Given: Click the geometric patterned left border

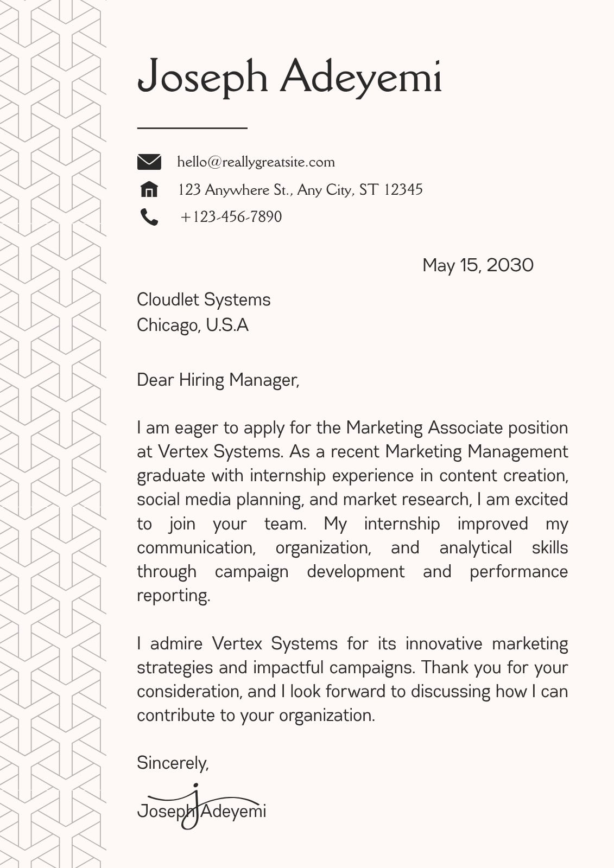Looking at the screenshot, I should [x=53, y=434].
